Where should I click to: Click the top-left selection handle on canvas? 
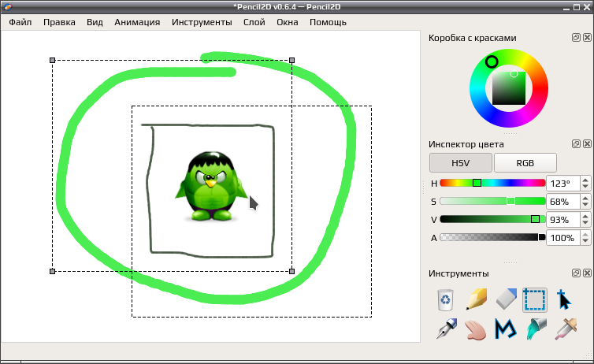[x=53, y=60]
